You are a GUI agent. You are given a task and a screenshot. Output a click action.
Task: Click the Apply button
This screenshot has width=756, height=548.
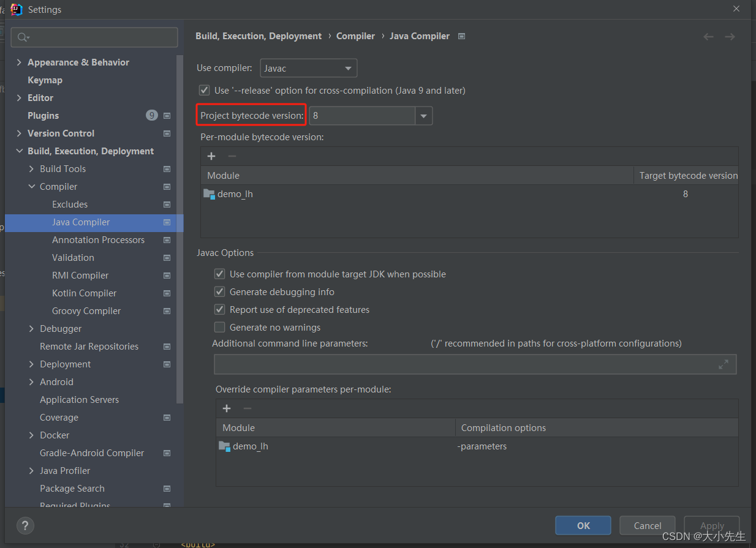712,525
